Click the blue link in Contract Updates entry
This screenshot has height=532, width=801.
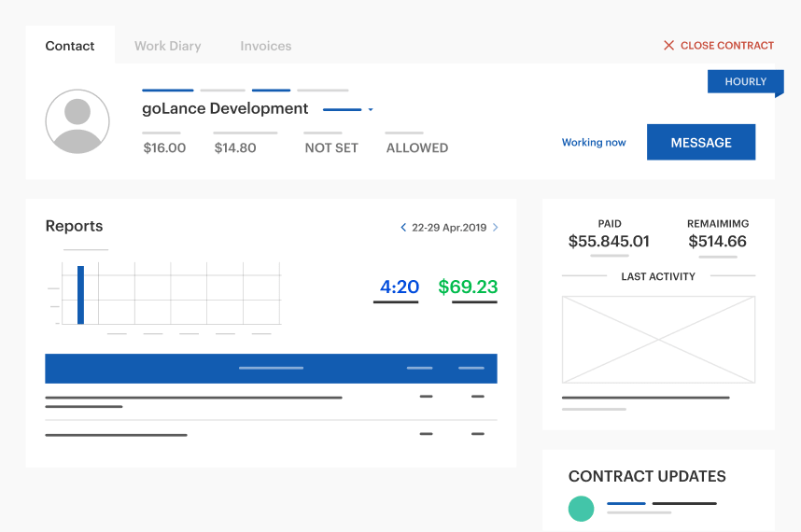click(626, 503)
